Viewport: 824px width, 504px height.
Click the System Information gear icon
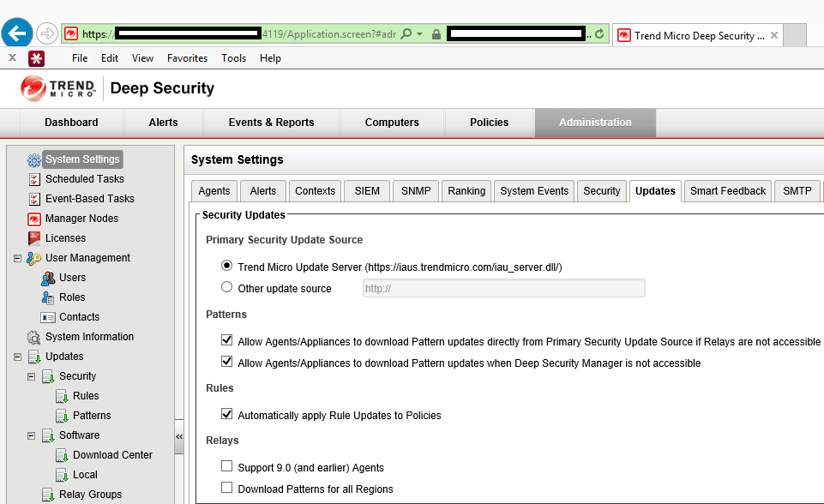pos(33,337)
